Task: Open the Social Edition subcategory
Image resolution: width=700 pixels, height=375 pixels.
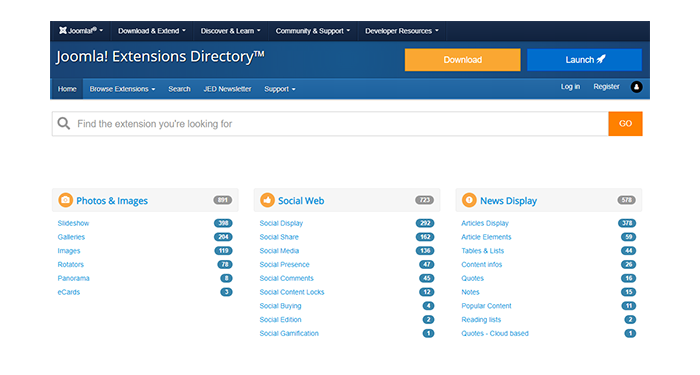Action: [280, 320]
